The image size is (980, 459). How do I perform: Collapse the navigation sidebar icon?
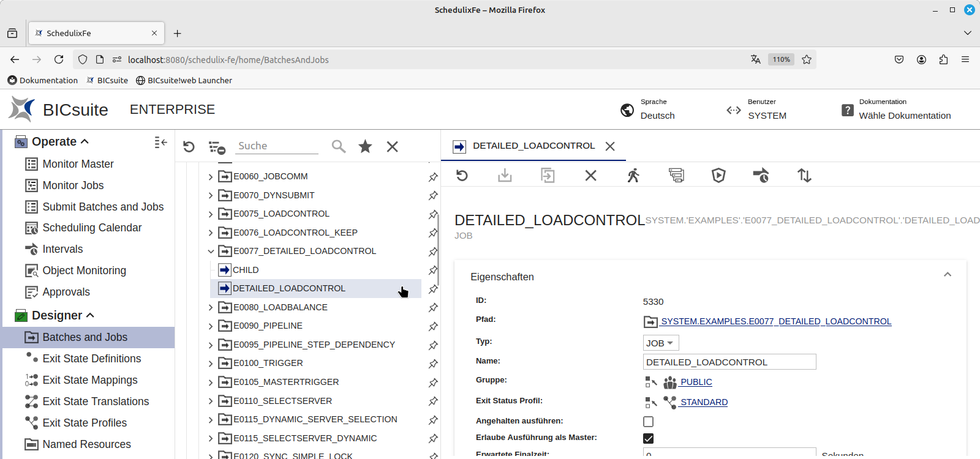click(160, 142)
